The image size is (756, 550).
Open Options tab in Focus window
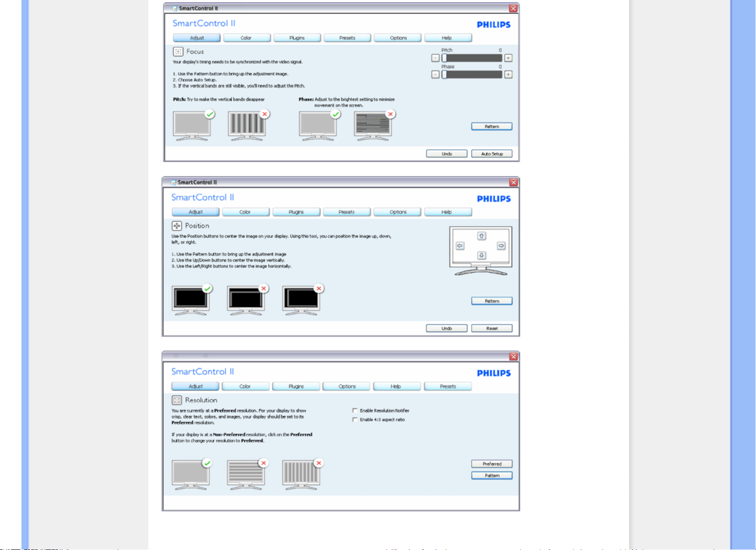(x=398, y=38)
